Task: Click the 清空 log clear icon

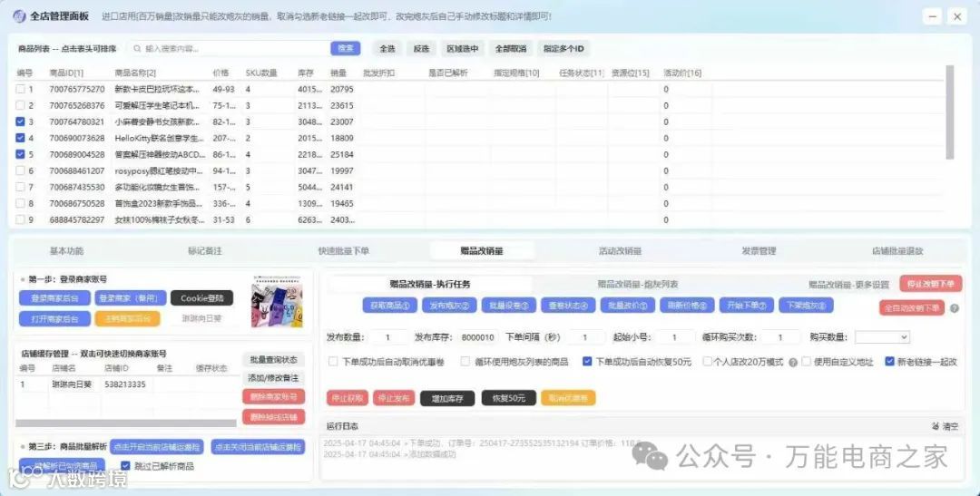Action: (x=936, y=426)
